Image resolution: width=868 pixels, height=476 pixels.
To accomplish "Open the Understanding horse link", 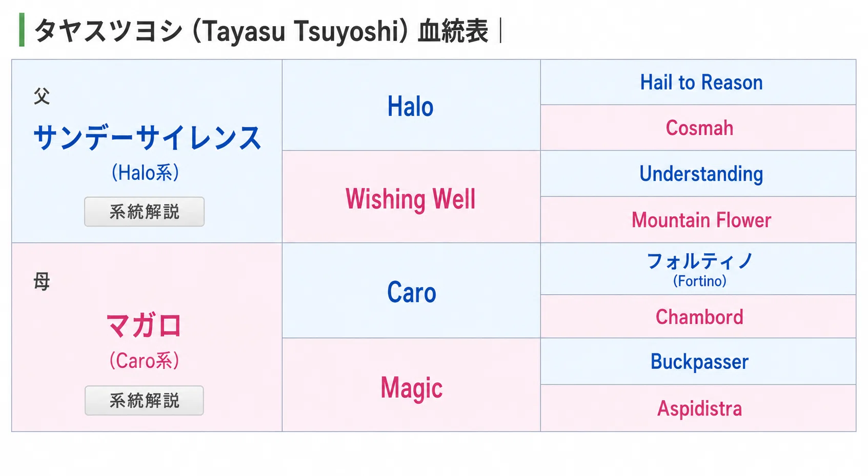I will click(x=701, y=174).
